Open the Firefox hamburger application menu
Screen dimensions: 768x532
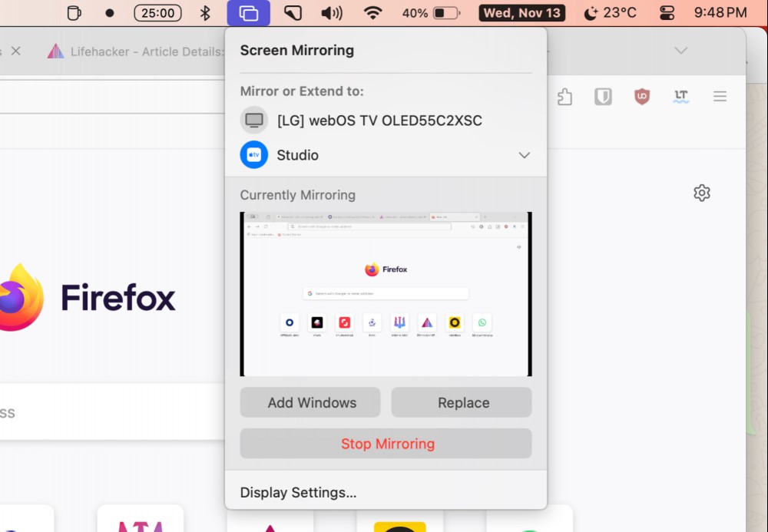[x=720, y=97]
